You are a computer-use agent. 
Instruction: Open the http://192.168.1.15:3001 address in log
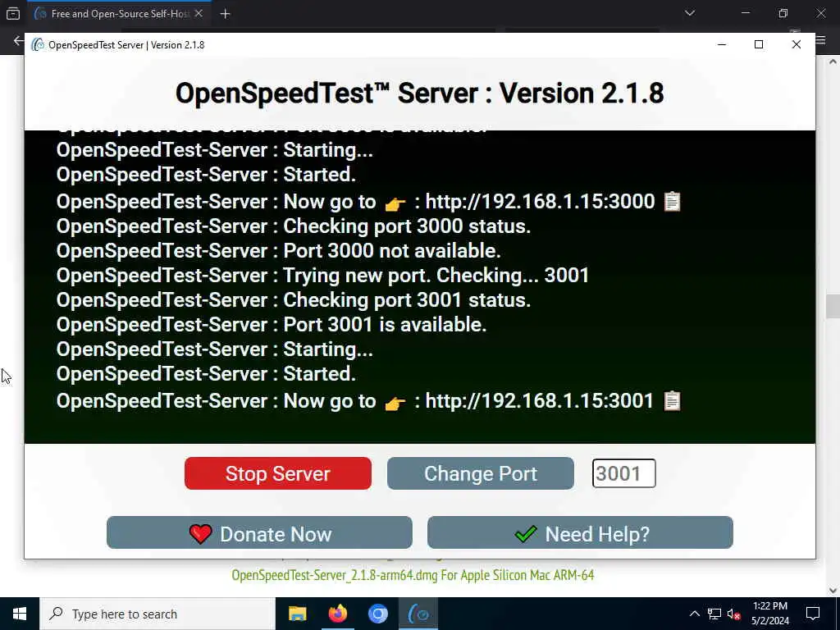coord(540,400)
